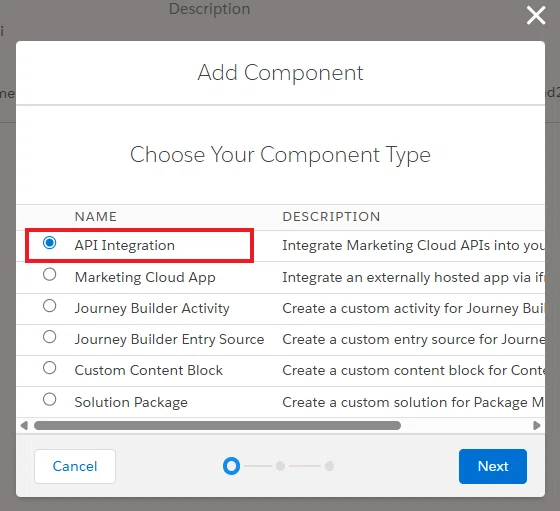
Task: Choose the Journey Builder Activity radio option
Action: pos(49,306)
